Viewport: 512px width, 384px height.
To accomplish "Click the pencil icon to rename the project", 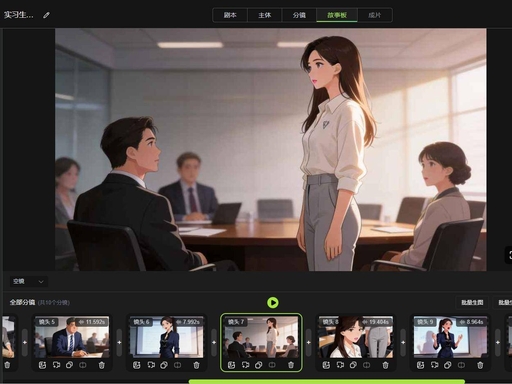I will click(46, 15).
